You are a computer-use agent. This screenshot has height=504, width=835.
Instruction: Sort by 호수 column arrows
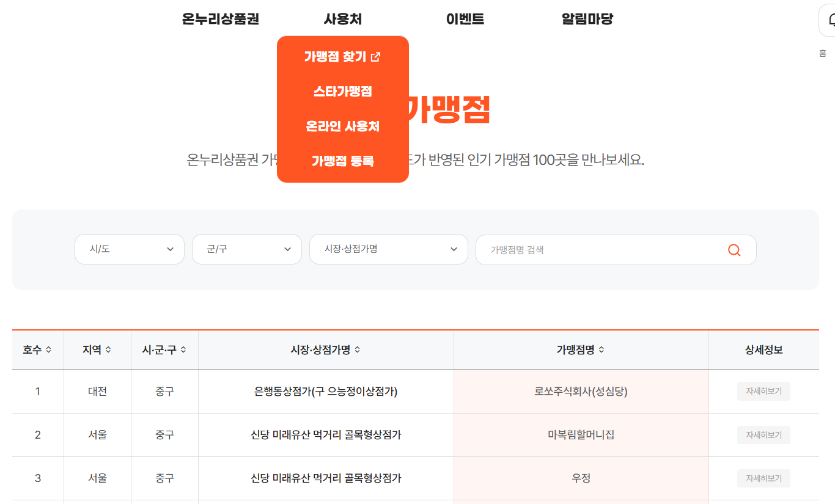[x=49, y=350]
